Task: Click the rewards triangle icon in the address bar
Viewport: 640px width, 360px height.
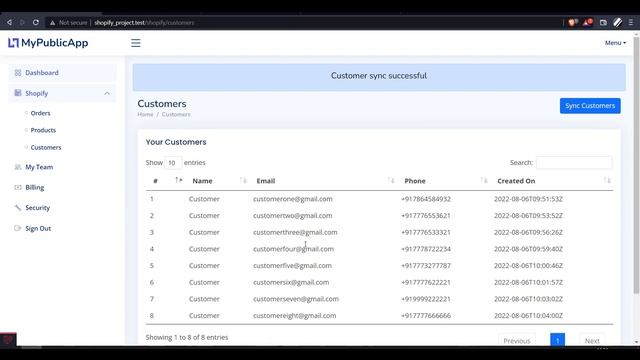Action: (x=588, y=22)
